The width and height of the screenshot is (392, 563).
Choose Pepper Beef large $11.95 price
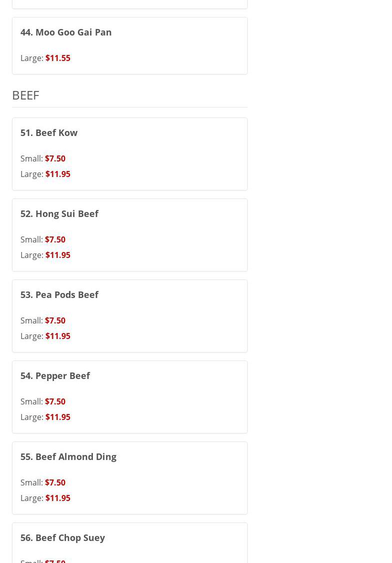point(57,417)
